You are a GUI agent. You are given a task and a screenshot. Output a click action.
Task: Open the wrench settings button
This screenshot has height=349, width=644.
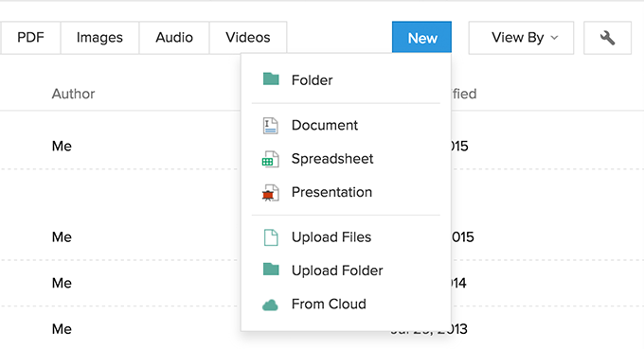607,38
